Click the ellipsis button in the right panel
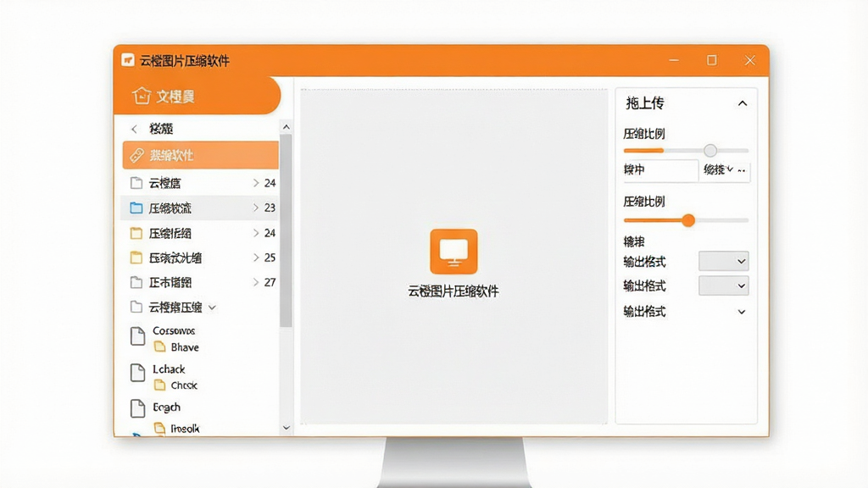 click(x=742, y=170)
